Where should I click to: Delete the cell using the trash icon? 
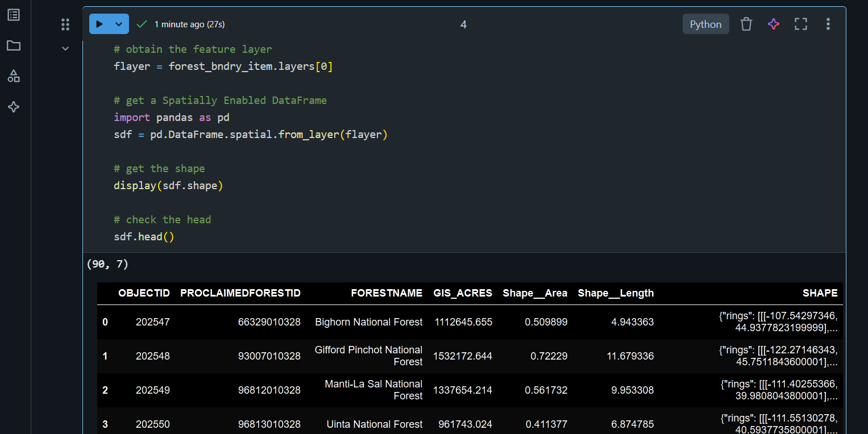point(746,24)
